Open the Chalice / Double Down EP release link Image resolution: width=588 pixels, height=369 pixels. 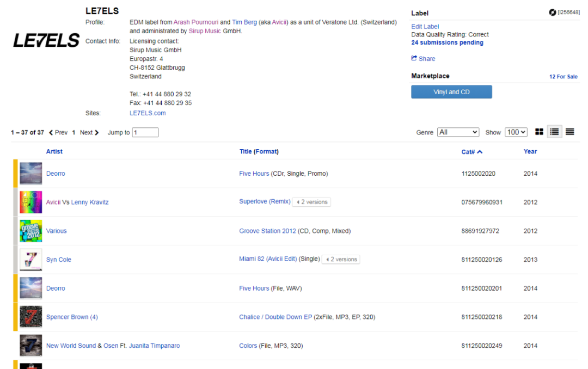coord(275,317)
